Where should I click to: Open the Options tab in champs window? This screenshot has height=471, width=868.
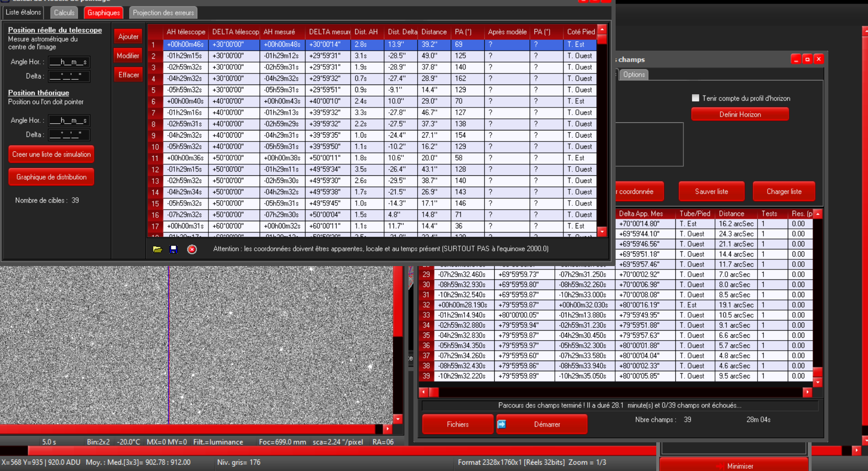pyautogui.click(x=634, y=75)
